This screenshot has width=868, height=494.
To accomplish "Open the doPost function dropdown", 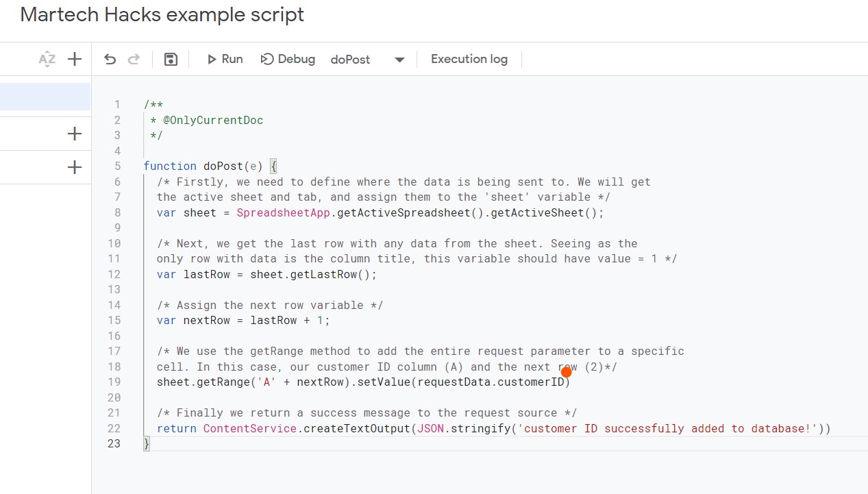I will click(368, 60).
